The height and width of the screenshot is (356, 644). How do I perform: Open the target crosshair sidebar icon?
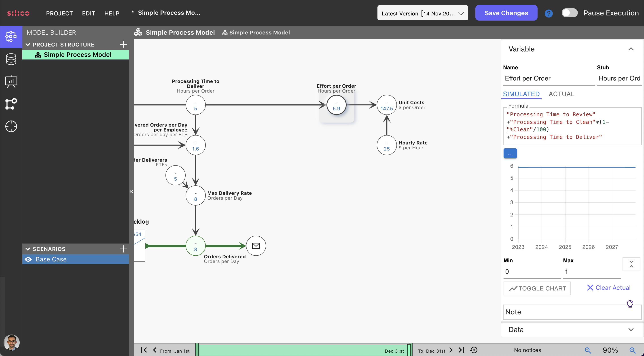11,126
